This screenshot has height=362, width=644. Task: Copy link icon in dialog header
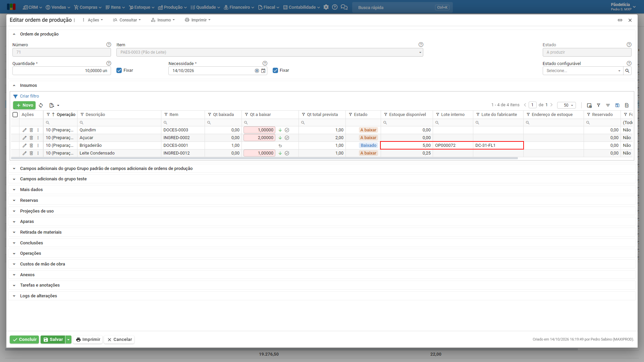620,20
